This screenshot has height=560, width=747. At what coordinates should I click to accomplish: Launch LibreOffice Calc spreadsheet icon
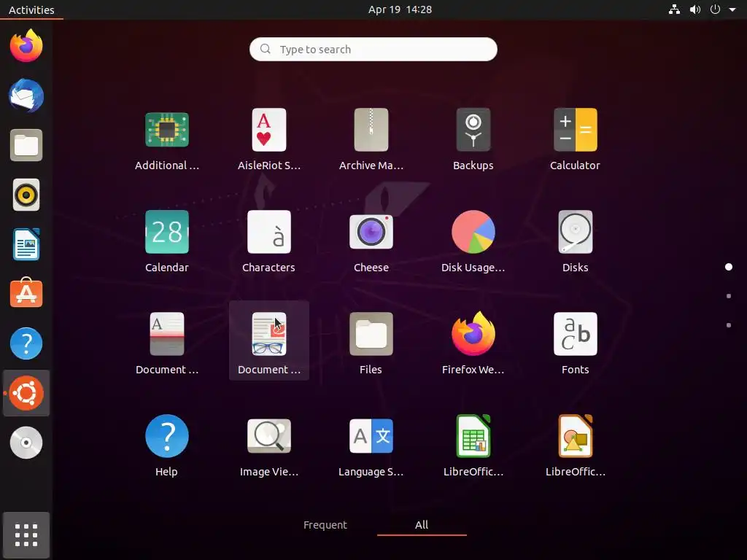pos(473,436)
